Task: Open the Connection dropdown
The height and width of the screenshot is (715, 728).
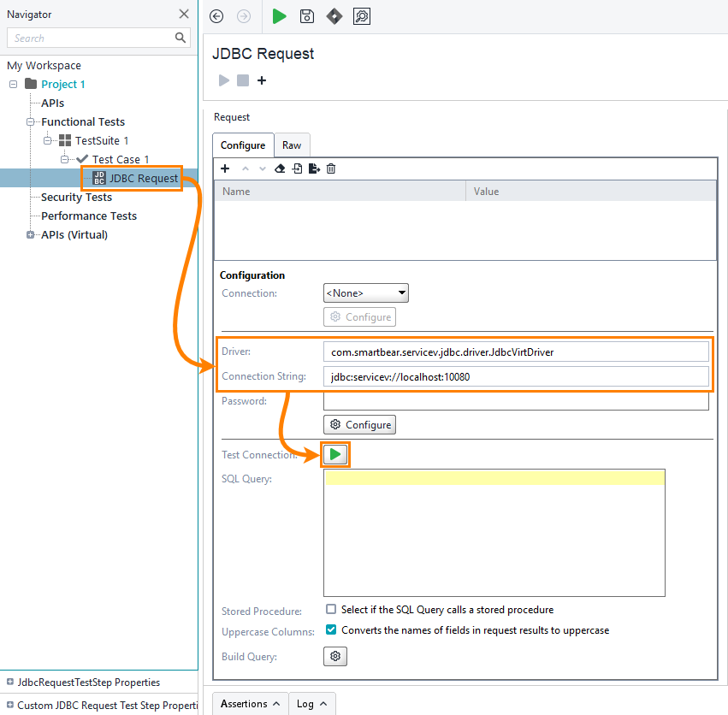Action: click(x=365, y=292)
